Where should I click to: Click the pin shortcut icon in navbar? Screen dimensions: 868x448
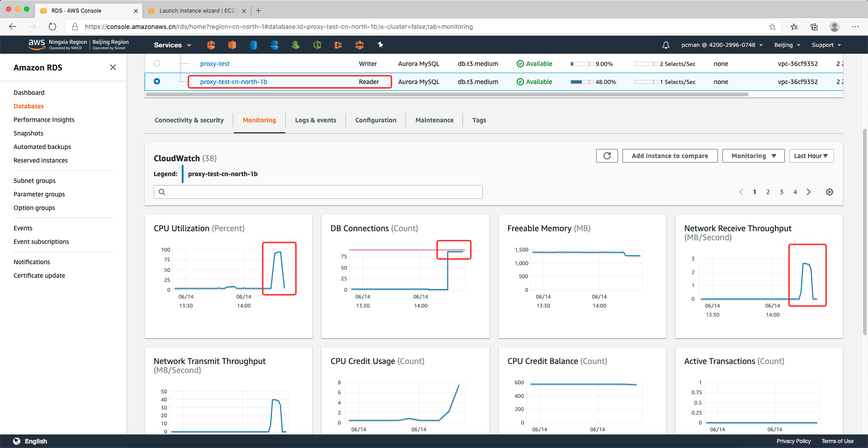(x=380, y=45)
